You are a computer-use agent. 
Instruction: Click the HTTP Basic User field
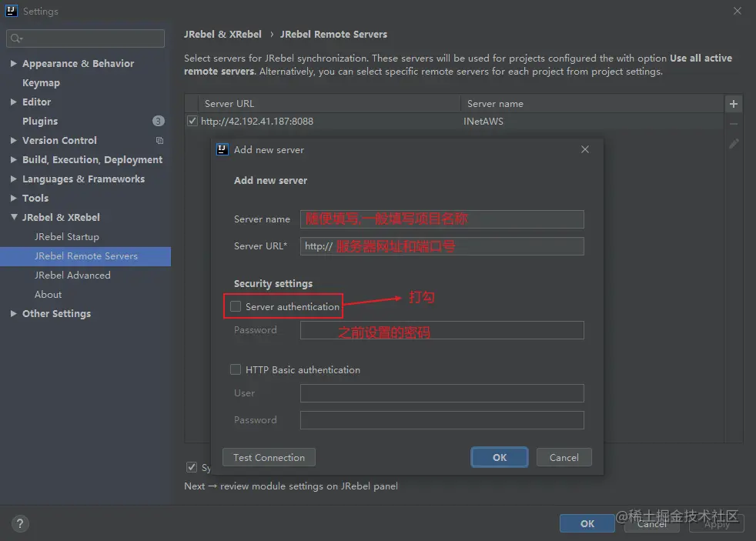point(442,393)
